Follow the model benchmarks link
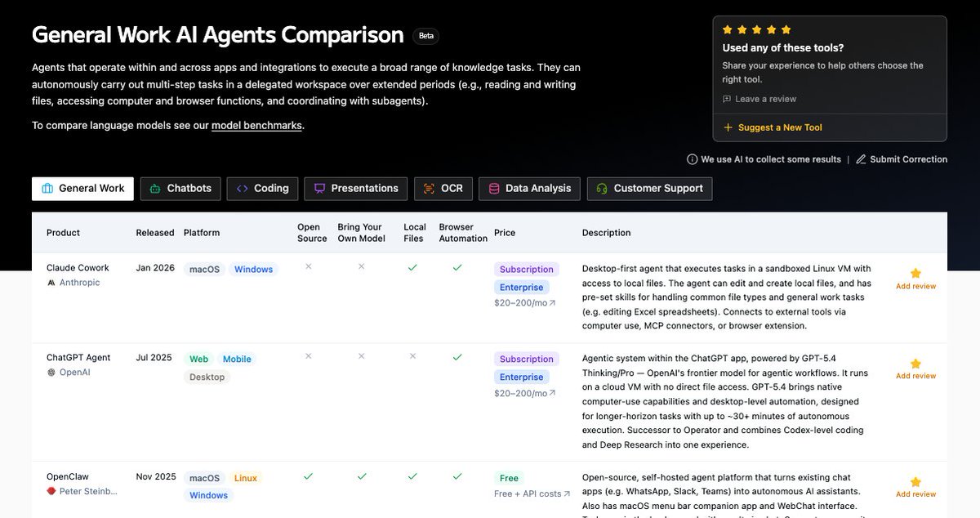The height and width of the screenshot is (518, 980). 256,126
